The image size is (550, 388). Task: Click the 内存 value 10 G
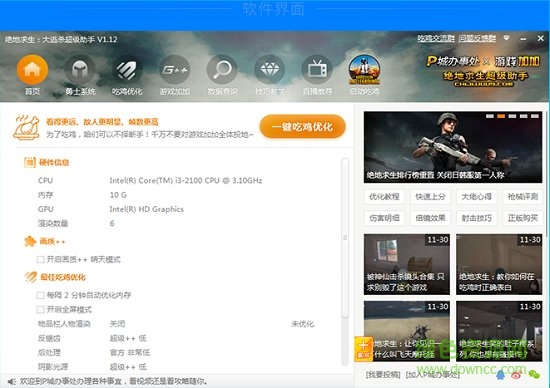(x=118, y=195)
